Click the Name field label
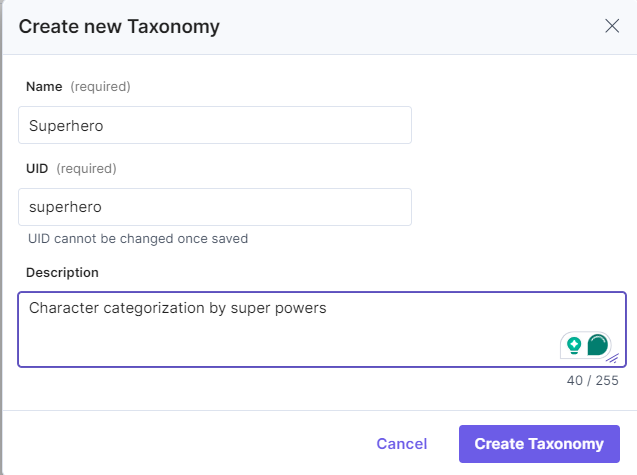Image resolution: width=637 pixels, height=475 pixels. [x=44, y=87]
